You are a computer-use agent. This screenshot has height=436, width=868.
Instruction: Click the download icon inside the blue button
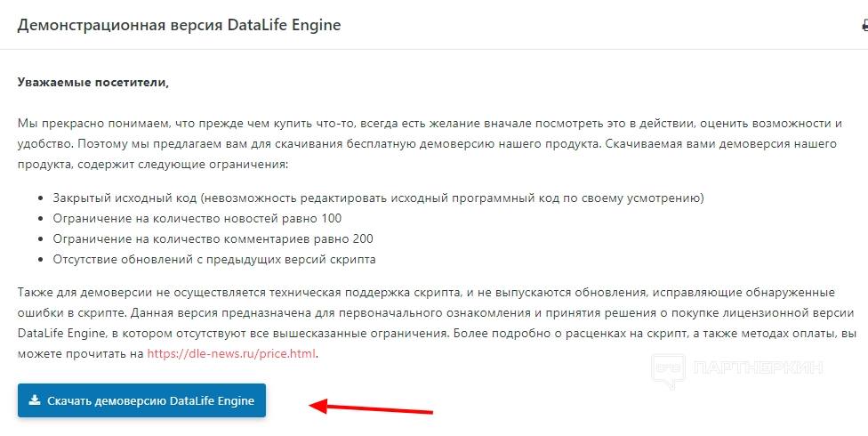35,400
